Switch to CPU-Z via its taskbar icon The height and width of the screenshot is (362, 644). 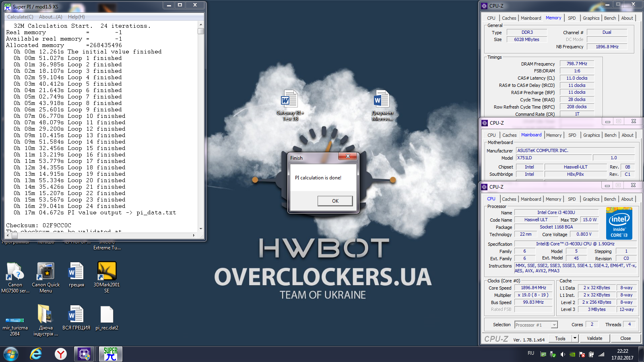[84, 354]
